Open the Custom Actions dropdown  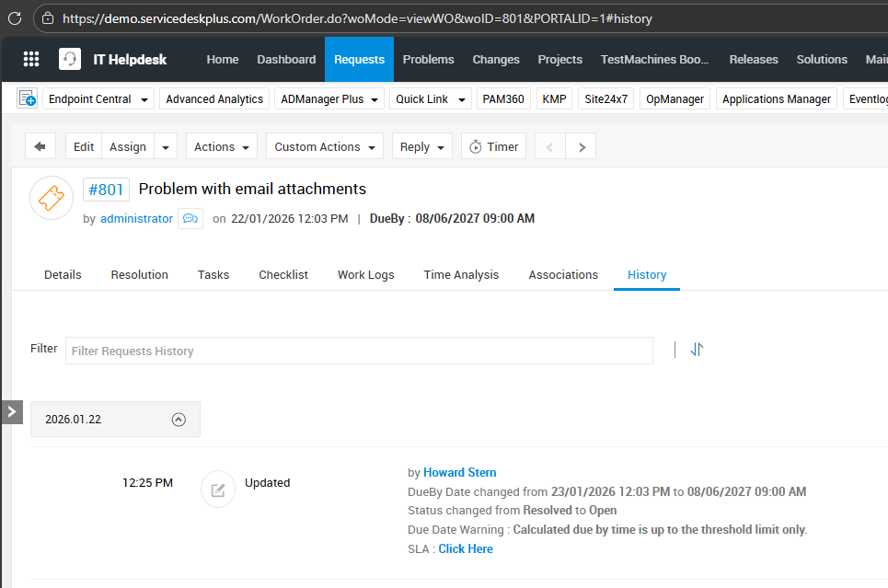(x=325, y=147)
